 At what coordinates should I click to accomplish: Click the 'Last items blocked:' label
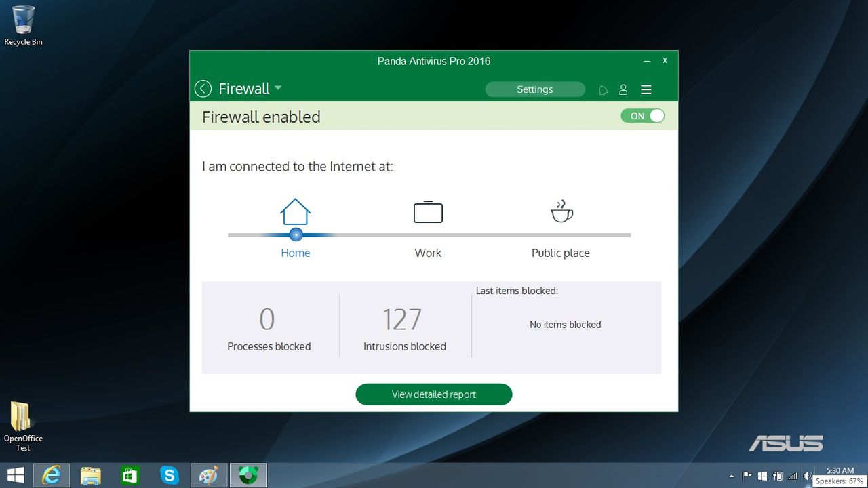517,291
